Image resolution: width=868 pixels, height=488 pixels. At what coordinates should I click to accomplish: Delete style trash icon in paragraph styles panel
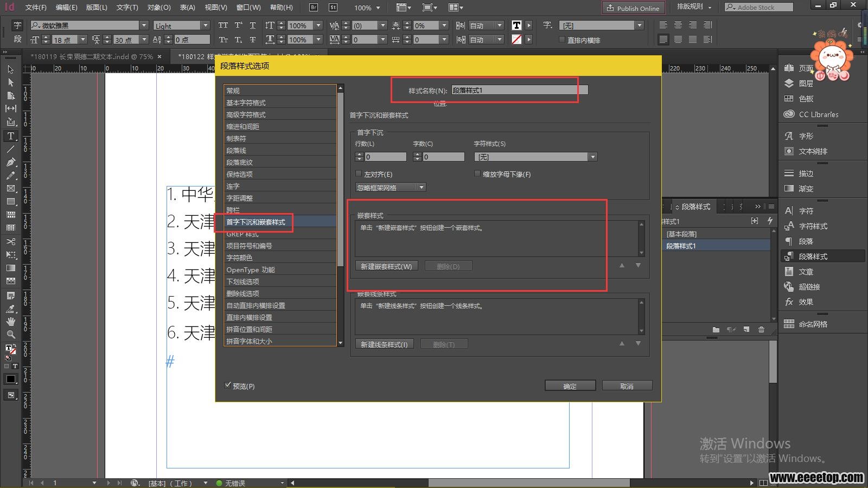761,329
